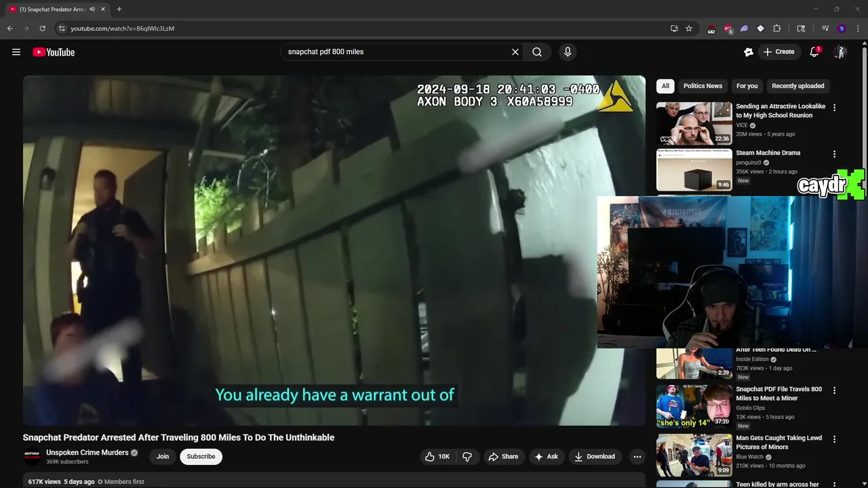Open the Unspoken Crime Murders channel name
The width and height of the screenshot is (868, 488).
[x=87, y=453]
